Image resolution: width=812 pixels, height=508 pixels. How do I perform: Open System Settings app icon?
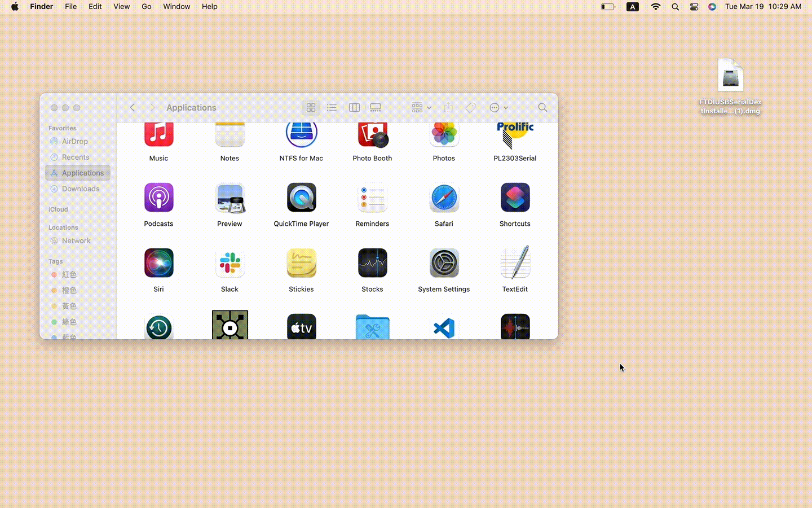[x=444, y=263]
